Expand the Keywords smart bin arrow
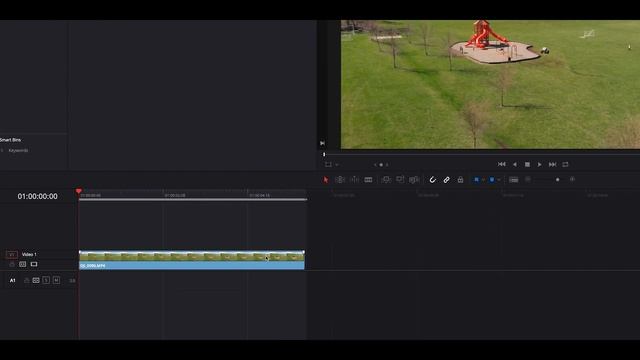The image size is (640, 360). point(2,151)
